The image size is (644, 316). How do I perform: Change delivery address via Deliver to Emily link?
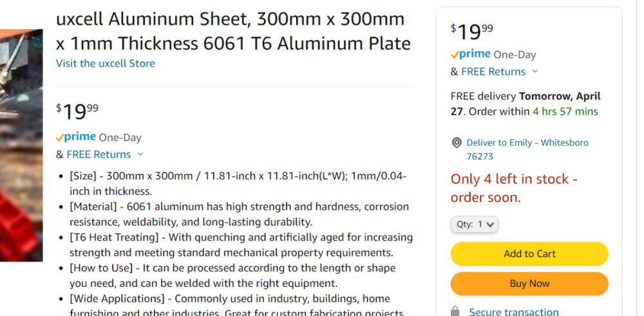[x=527, y=143]
